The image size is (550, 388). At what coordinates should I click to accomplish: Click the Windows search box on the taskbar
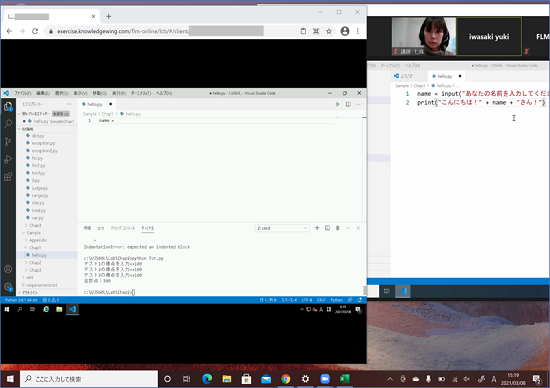[x=89, y=379]
